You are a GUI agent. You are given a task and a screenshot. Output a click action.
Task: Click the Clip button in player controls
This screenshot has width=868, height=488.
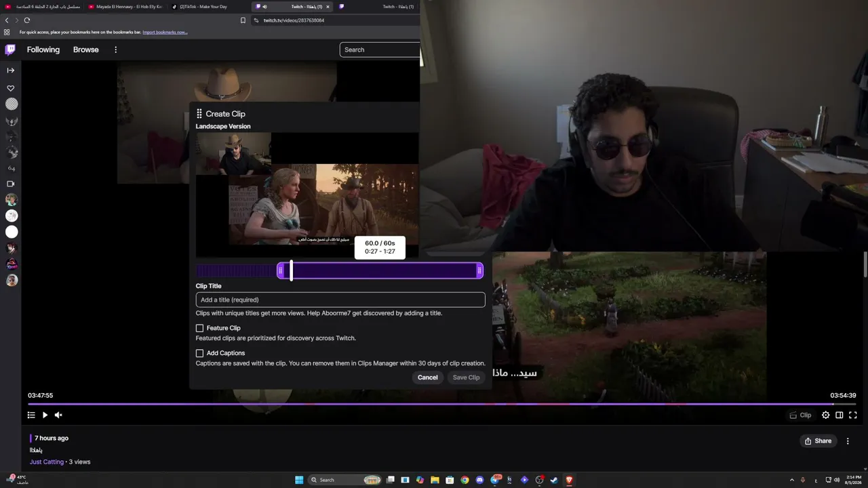[800, 415]
